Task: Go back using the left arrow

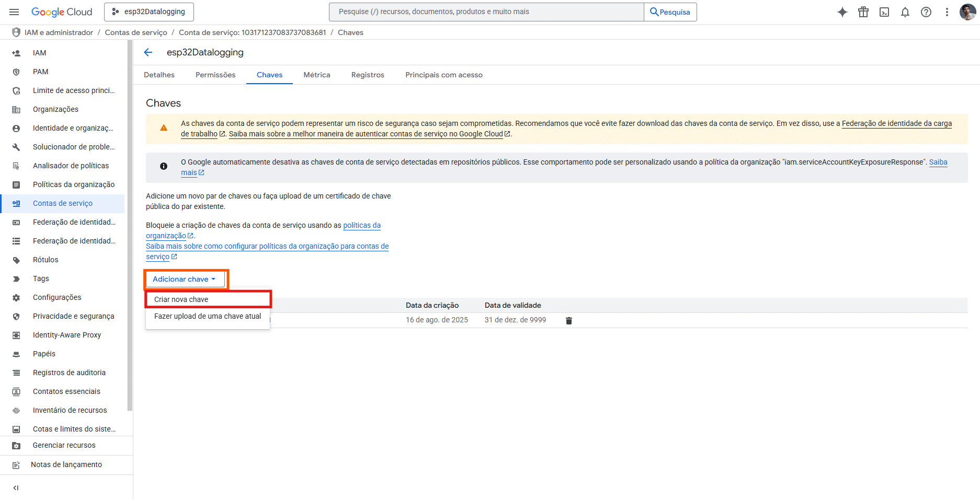Action: [148, 52]
